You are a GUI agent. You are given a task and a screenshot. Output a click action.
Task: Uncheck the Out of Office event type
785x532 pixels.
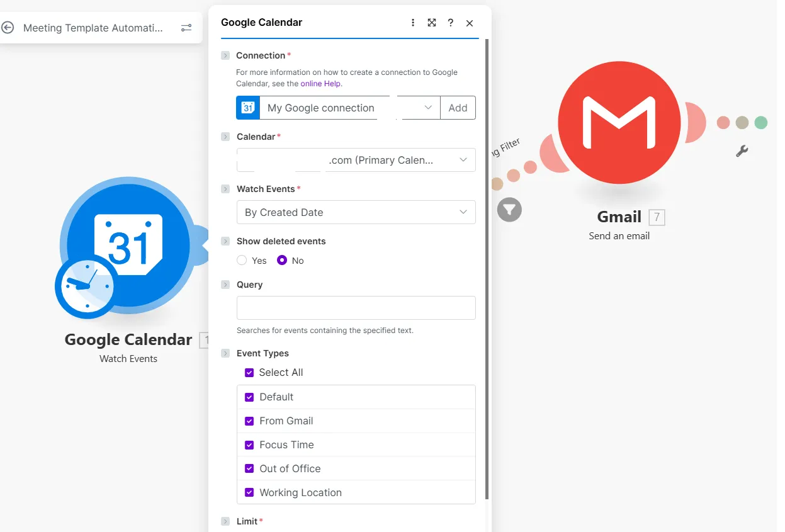tap(249, 469)
